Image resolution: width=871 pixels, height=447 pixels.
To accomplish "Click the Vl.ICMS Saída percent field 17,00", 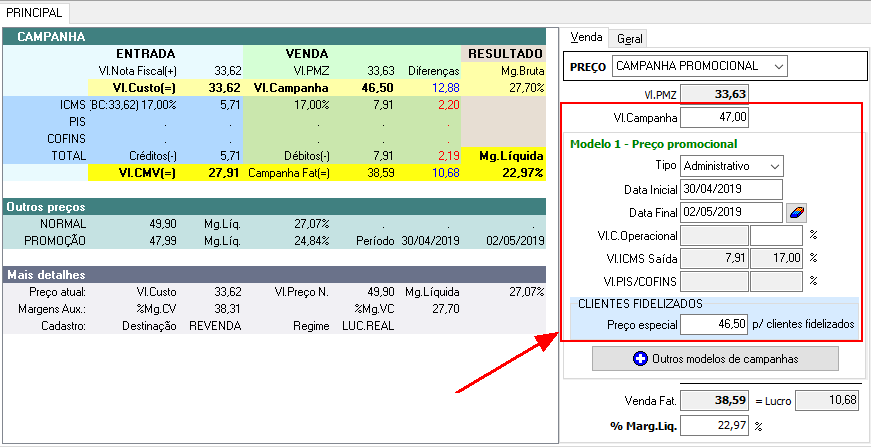I will coord(777,258).
